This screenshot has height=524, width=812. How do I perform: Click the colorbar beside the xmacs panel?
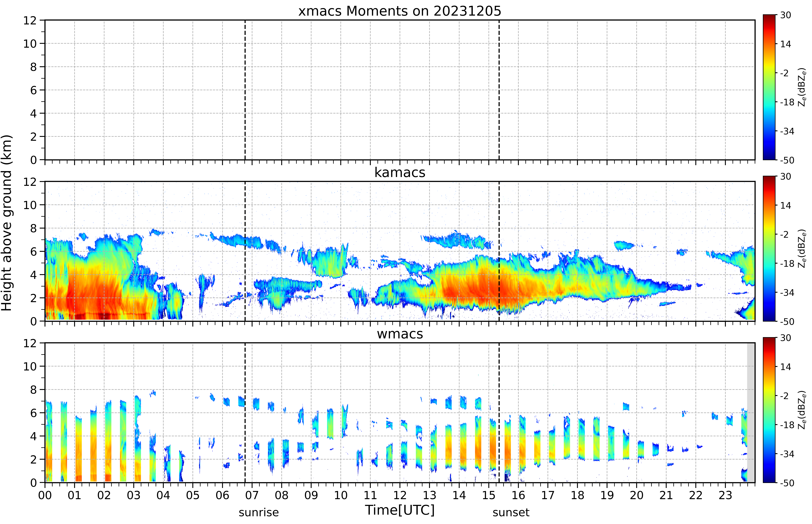pyautogui.click(x=769, y=87)
